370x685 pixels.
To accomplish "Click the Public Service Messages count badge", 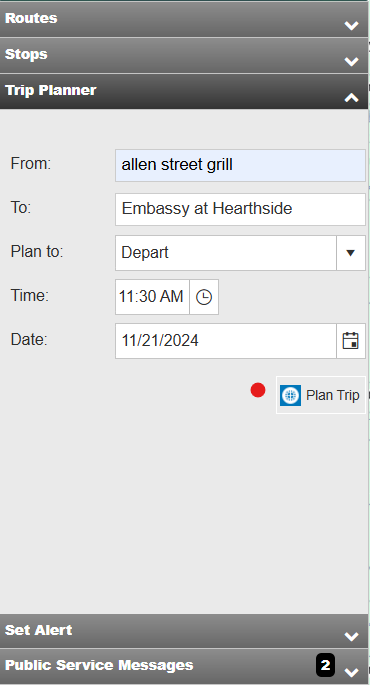I will point(325,665).
